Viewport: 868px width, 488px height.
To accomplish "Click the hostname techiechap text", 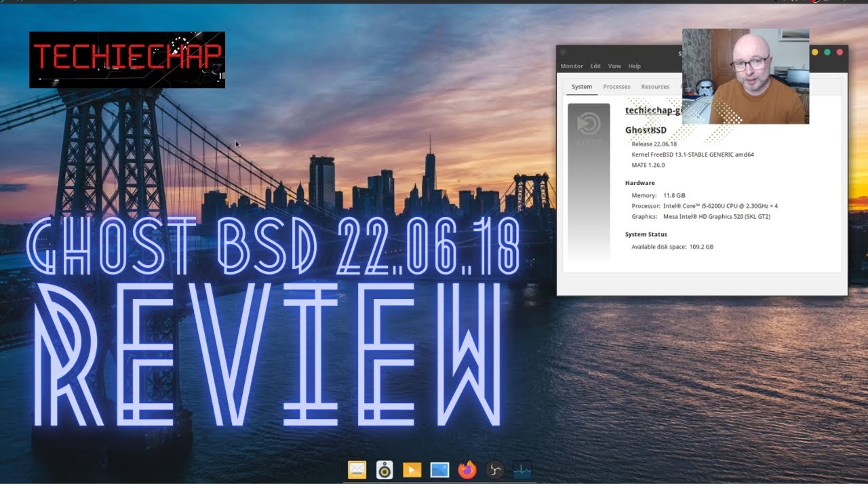I will click(653, 110).
